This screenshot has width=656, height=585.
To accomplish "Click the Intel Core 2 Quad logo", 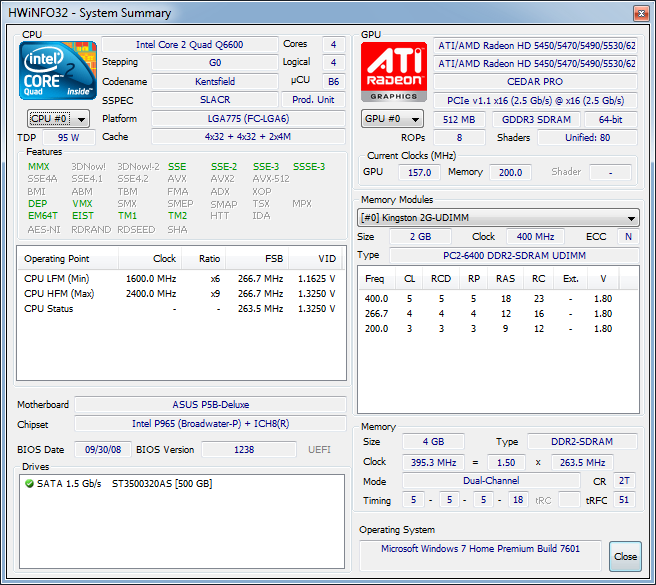I will [x=58, y=70].
